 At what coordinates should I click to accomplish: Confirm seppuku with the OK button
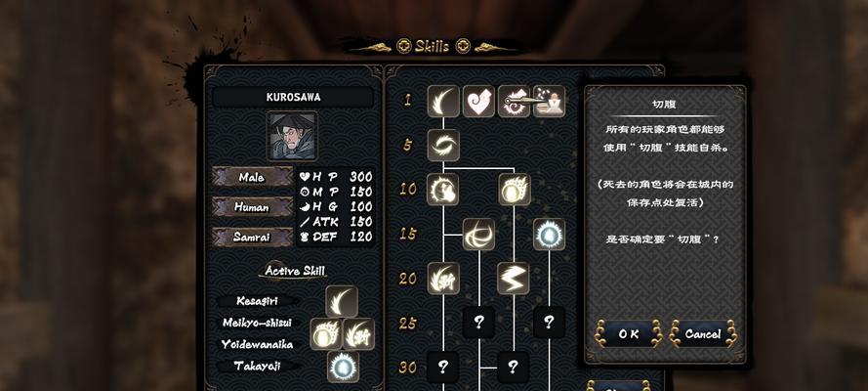pyautogui.click(x=629, y=334)
